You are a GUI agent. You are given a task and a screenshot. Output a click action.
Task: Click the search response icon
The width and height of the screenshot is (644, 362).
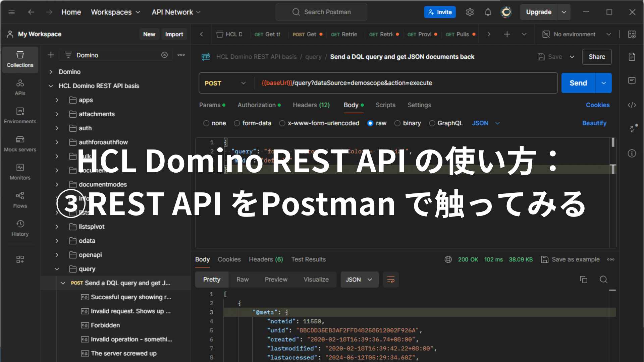coord(603,280)
